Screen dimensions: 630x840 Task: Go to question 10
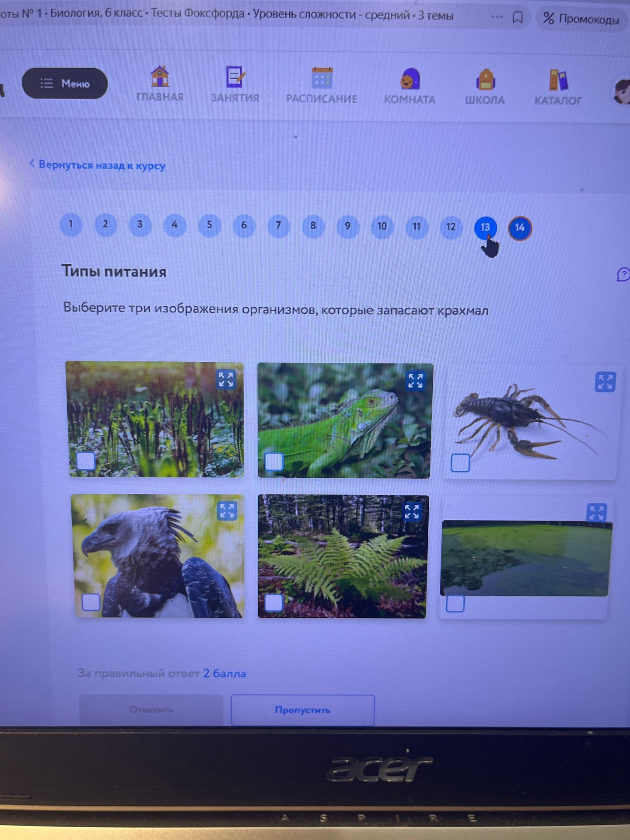382,227
